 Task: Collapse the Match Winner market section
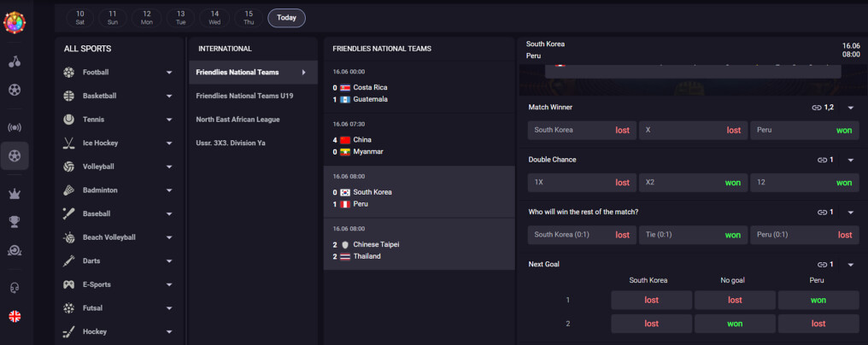[851, 108]
